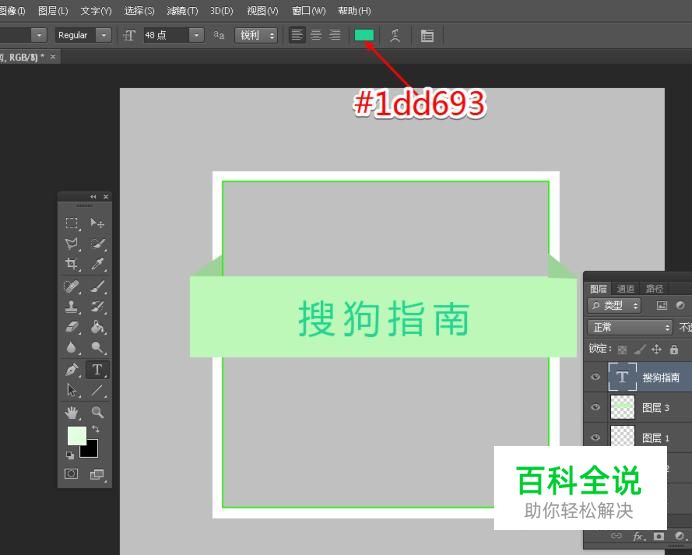Click the font size icon
This screenshot has height=555, width=692.
point(129,35)
